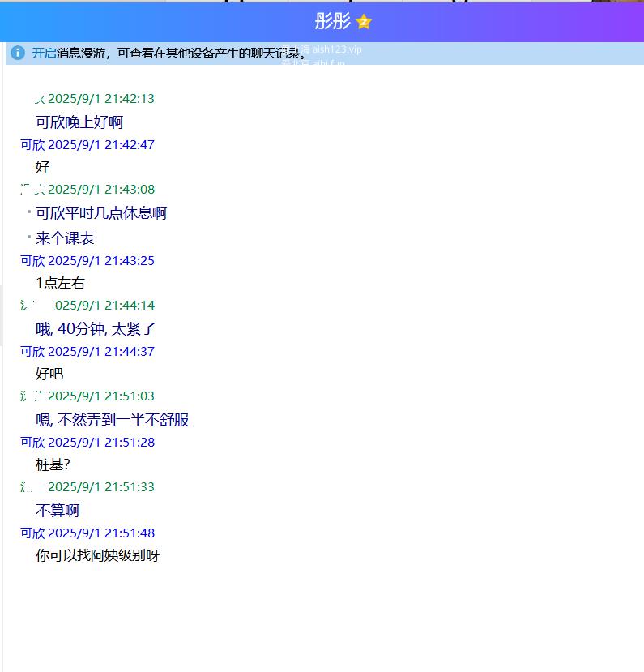Click the message 1点左右
Image resolution: width=644 pixels, height=672 pixels.
60,283
